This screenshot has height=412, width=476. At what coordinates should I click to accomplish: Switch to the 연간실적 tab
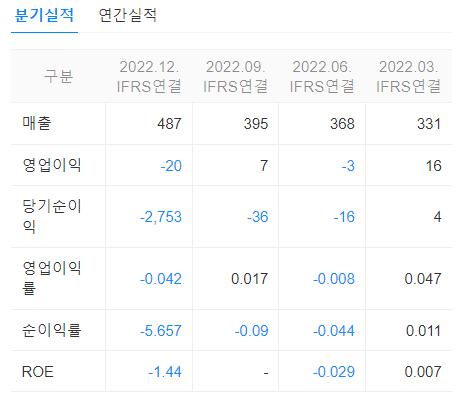click(128, 15)
